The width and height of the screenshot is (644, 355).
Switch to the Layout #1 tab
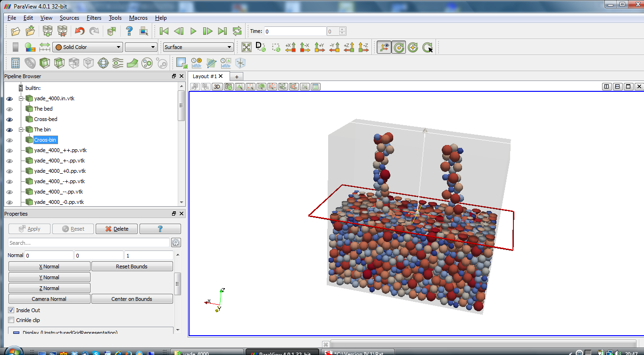pos(206,76)
